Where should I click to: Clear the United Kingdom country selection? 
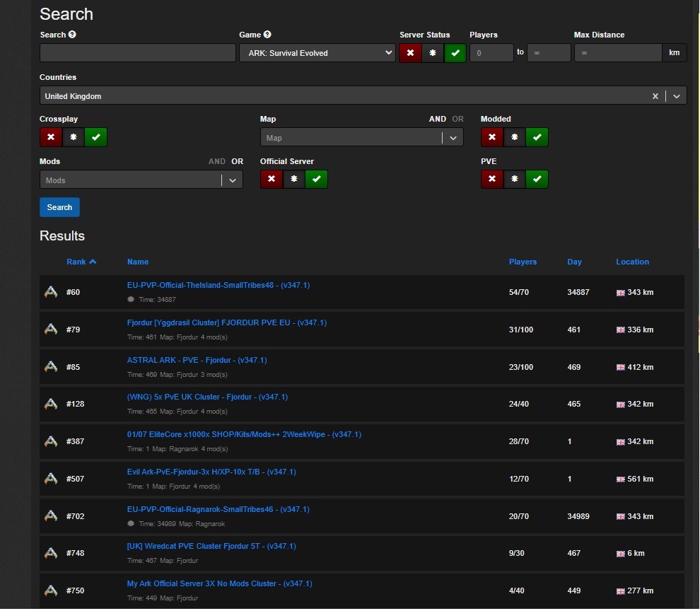point(655,96)
